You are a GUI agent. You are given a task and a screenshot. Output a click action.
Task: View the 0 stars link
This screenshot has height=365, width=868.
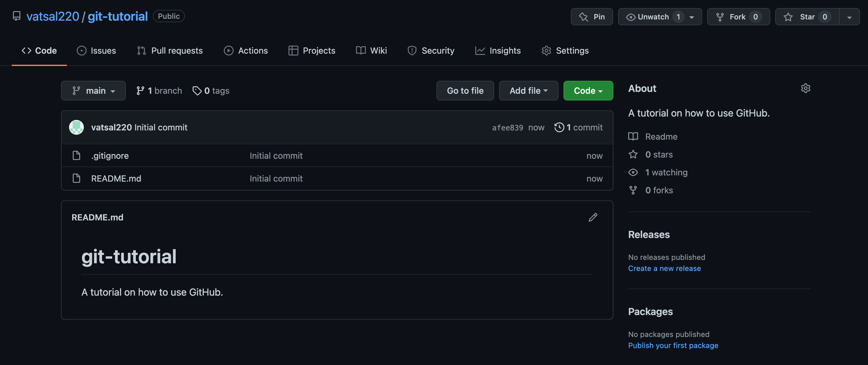[659, 154]
